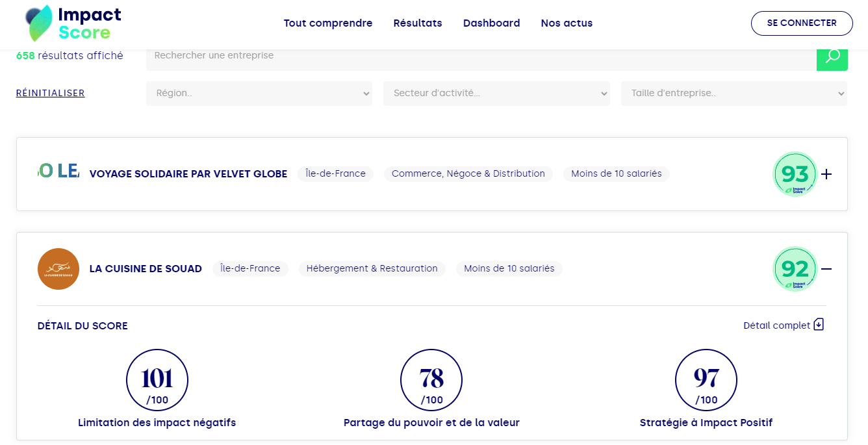The width and height of the screenshot is (868, 445).
Task: Click the DÉTAIL DU SCORE heading
Action: pos(83,326)
